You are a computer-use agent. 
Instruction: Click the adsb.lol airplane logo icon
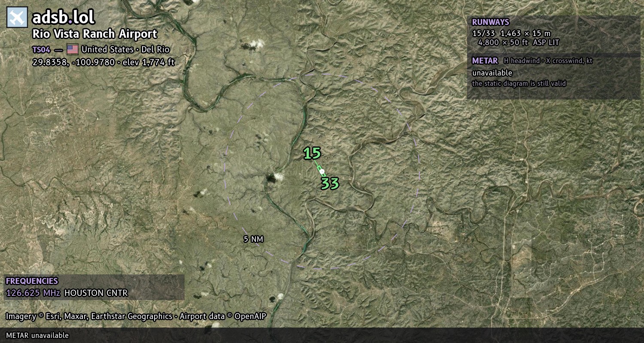pos(17,18)
